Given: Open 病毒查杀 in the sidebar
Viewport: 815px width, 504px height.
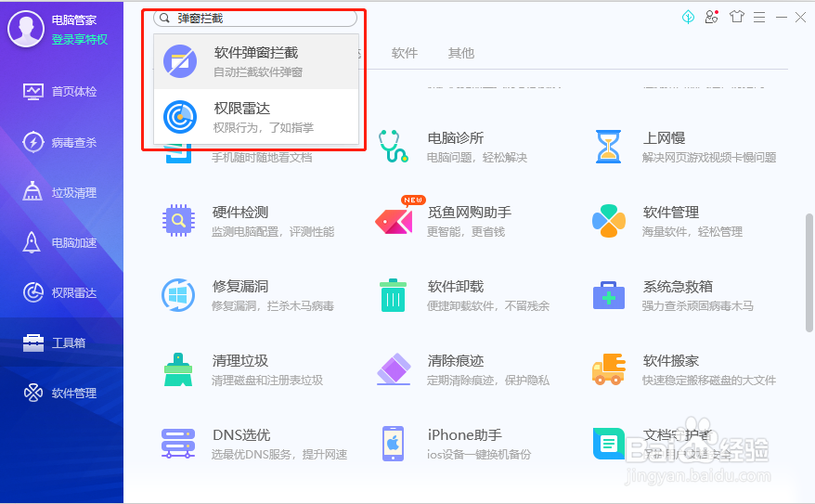Looking at the screenshot, I should [x=60, y=142].
